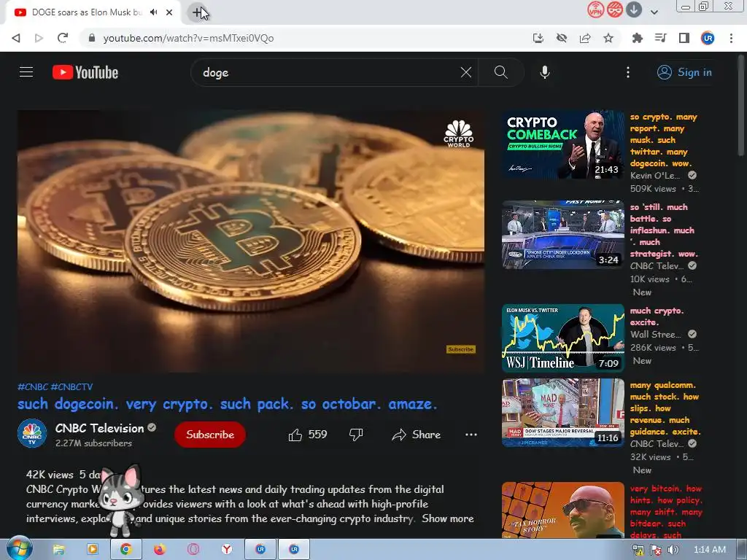
Task: Clear the search query with X
Action: coord(466,72)
